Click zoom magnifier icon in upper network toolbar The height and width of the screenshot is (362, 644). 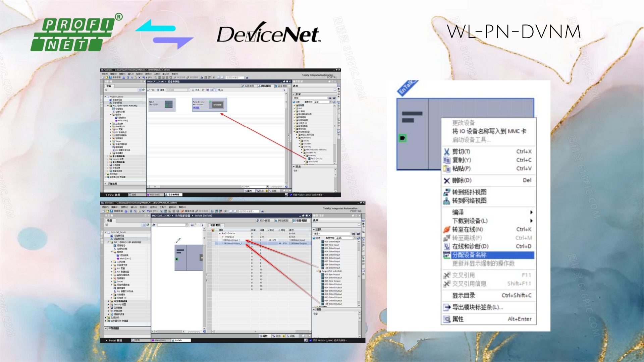(220, 90)
